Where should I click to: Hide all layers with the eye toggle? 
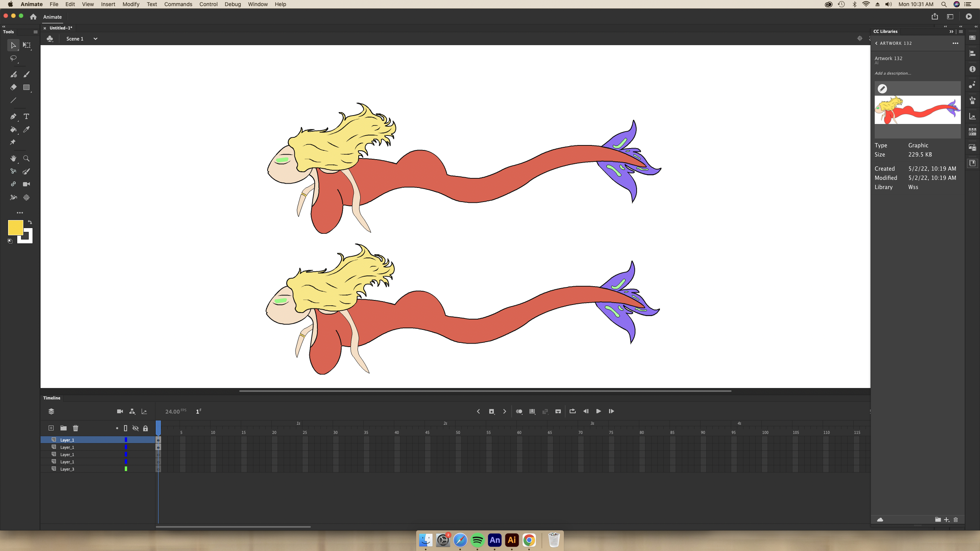136,428
